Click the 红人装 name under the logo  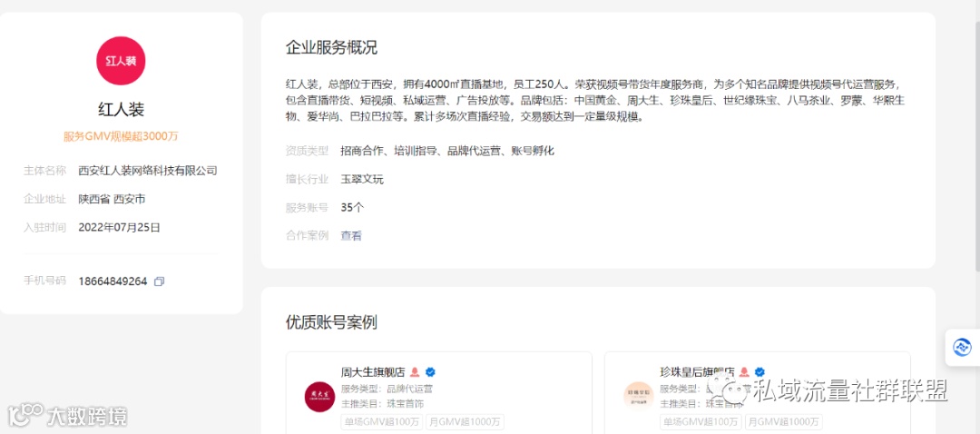coord(121,110)
